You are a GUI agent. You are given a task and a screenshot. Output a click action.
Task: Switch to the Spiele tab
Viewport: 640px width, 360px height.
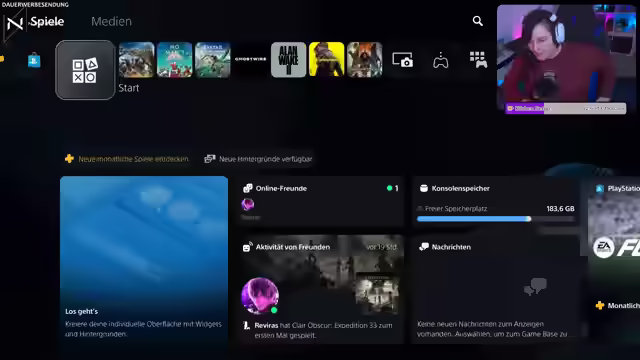47,21
